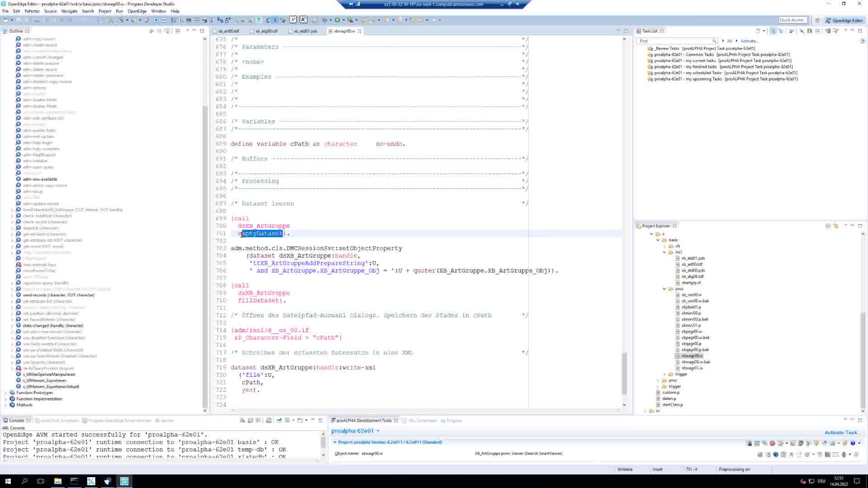
Task: Toggle Categorized presentation in Task List
Action: click(774, 31)
